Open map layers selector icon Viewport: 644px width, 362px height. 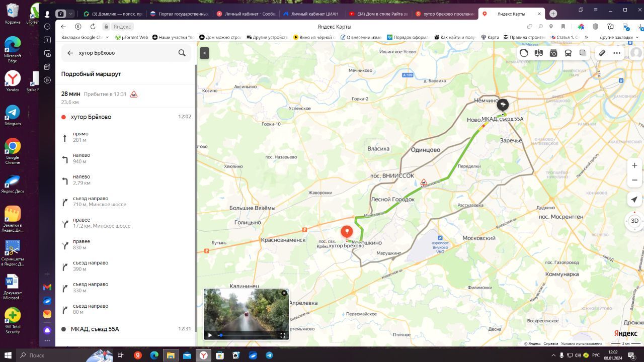[583, 53]
